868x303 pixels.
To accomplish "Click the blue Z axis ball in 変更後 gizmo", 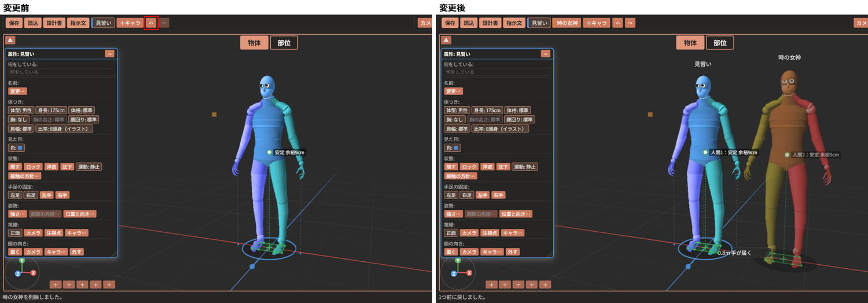I will pyautogui.click(x=454, y=273).
